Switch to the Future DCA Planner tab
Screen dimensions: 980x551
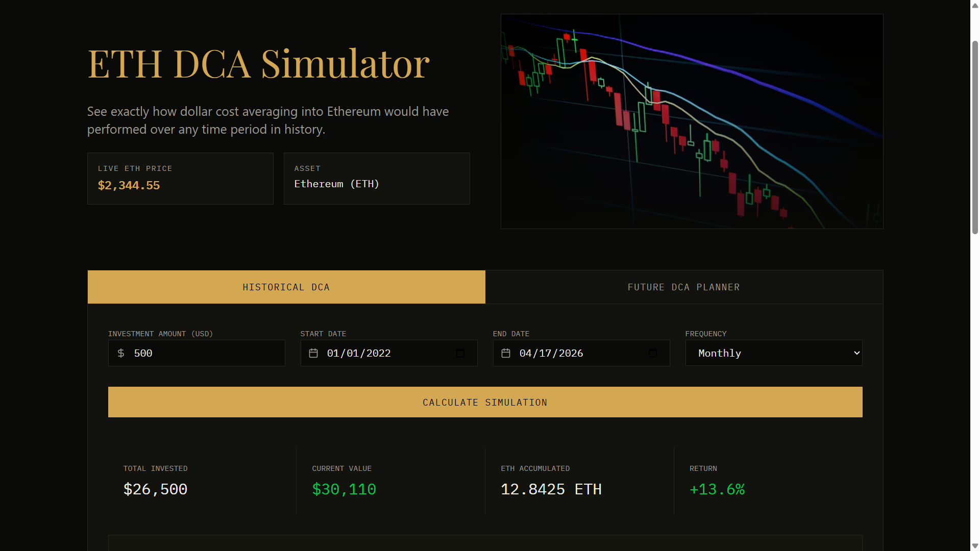pos(683,287)
